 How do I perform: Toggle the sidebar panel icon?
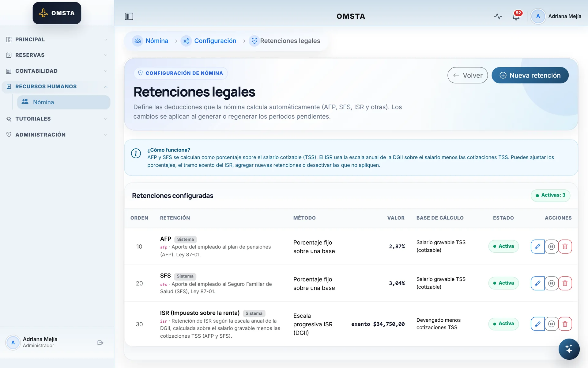tap(129, 16)
